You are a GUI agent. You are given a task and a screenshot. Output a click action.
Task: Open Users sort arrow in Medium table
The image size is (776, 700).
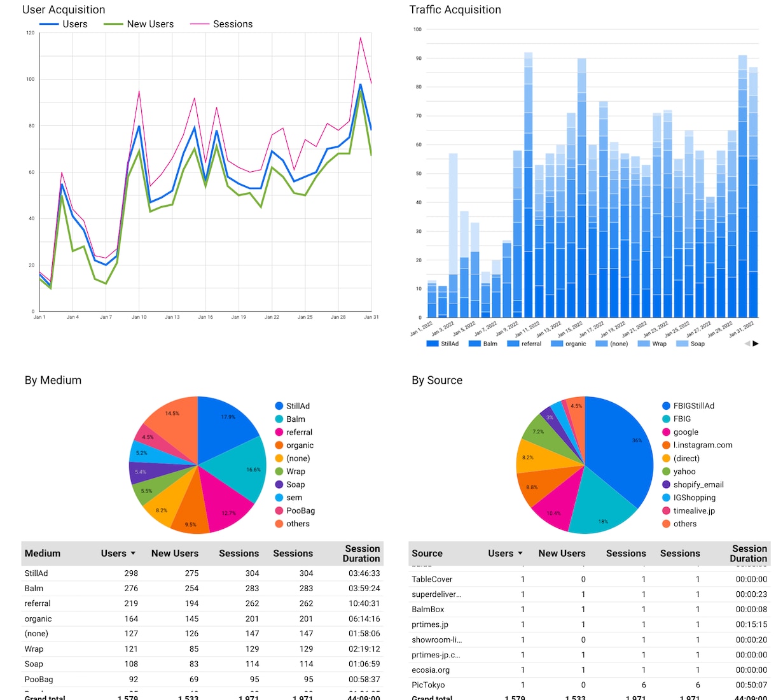pyautogui.click(x=133, y=554)
